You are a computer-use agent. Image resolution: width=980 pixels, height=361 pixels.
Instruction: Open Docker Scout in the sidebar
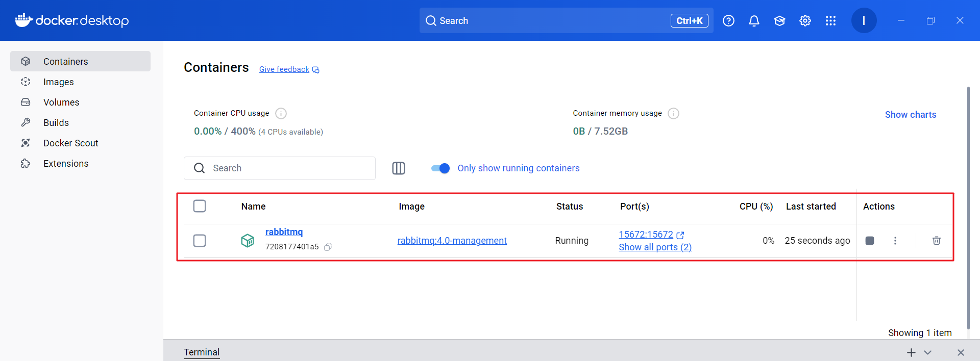tap(80, 143)
